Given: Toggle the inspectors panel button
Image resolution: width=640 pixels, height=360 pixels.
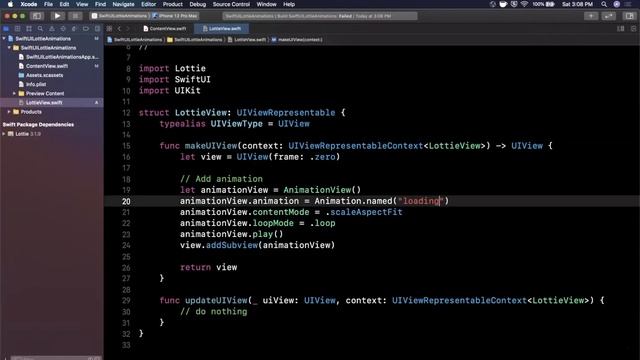Looking at the screenshot, I should pyautogui.click(x=629, y=16).
